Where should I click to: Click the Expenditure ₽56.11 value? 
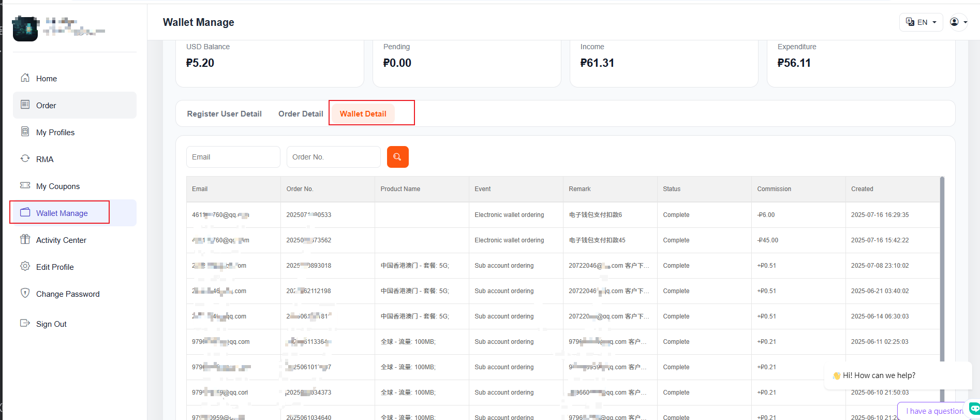tap(794, 63)
